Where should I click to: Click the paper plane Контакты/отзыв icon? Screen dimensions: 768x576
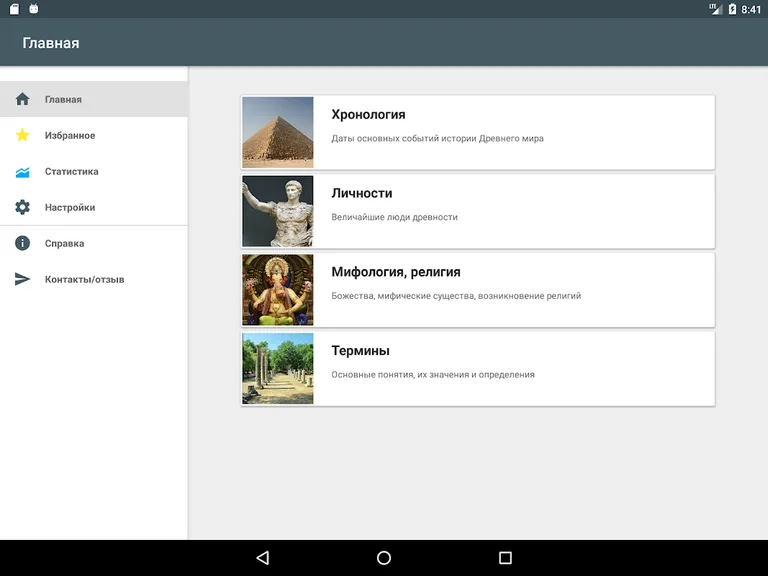pyautogui.click(x=23, y=279)
